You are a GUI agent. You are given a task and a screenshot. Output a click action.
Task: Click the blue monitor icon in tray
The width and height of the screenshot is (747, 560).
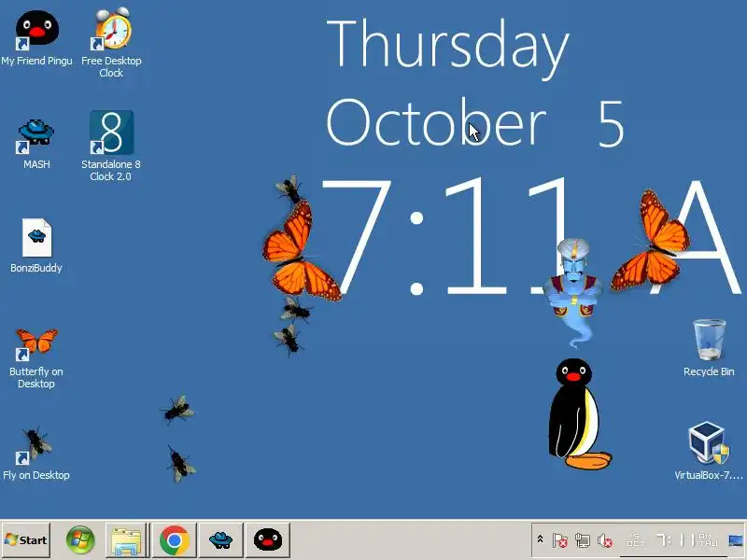[736, 540]
